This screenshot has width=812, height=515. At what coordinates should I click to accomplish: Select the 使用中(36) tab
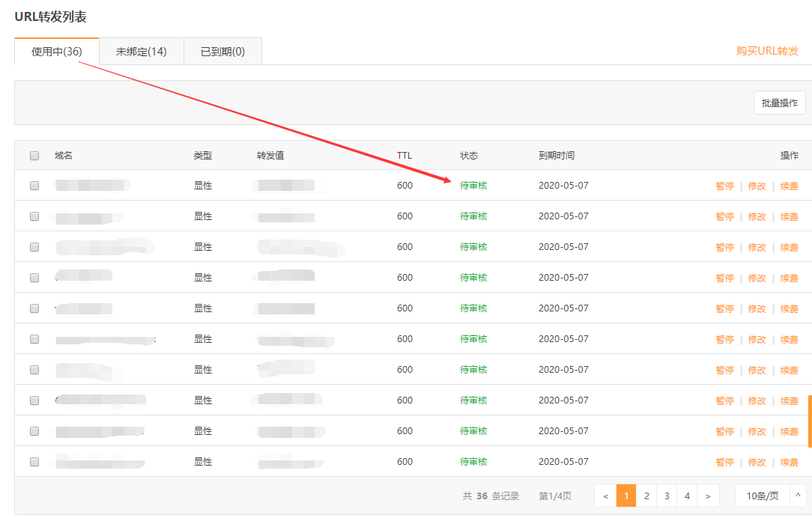tap(57, 52)
